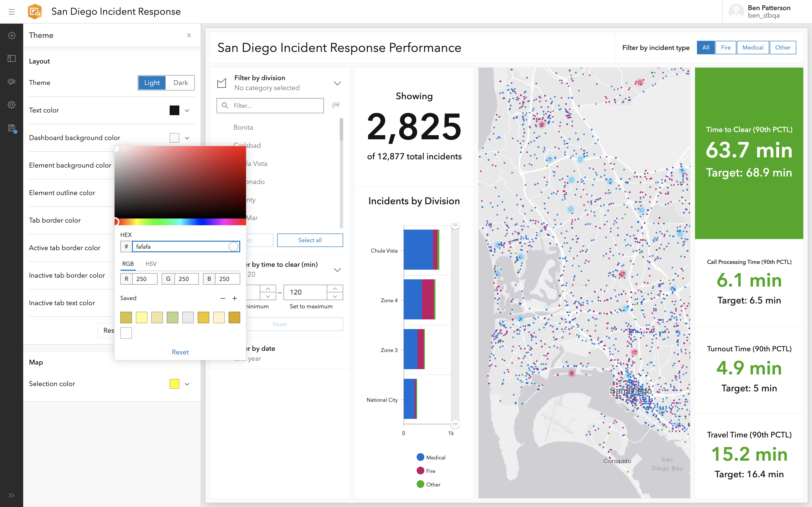Image resolution: width=812 pixels, height=507 pixels.
Task: Open Selection color dropdown
Action: pos(187,384)
